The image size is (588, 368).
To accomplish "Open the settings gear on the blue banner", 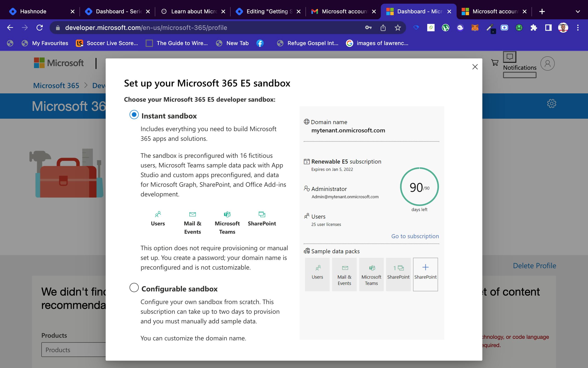I will point(551,103).
